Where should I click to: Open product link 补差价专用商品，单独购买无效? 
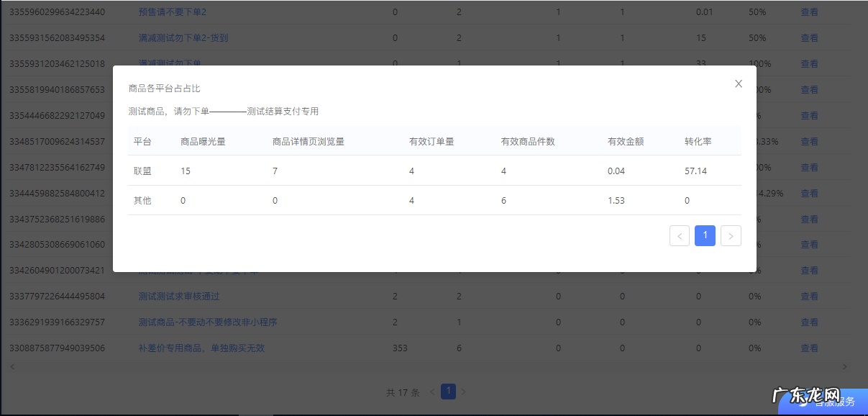click(201, 348)
